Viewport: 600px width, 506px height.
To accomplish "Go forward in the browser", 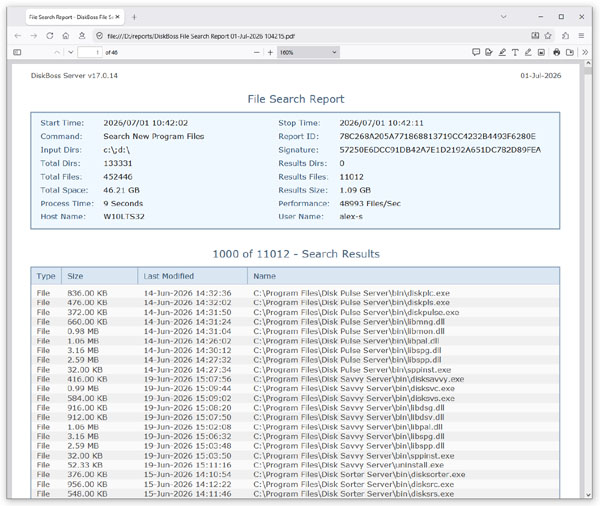I will tap(34, 36).
